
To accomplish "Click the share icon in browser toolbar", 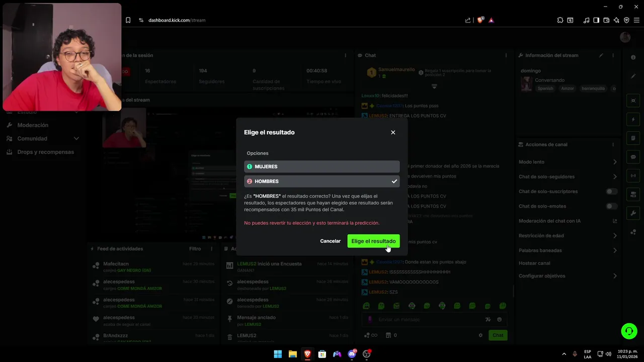I will pyautogui.click(x=468, y=20).
